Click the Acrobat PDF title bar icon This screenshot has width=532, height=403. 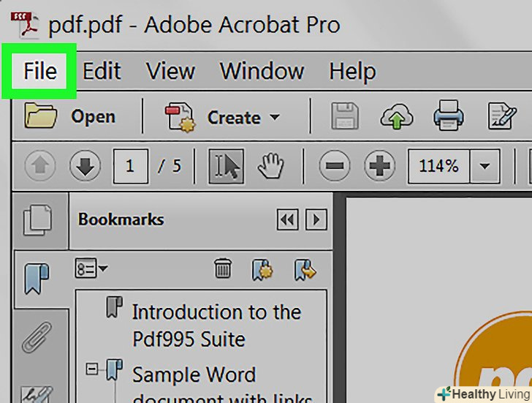tap(25, 24)
